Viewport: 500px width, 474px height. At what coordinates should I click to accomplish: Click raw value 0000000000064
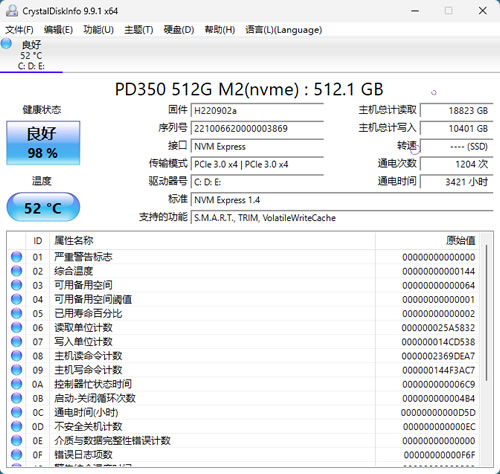point(438,286)
